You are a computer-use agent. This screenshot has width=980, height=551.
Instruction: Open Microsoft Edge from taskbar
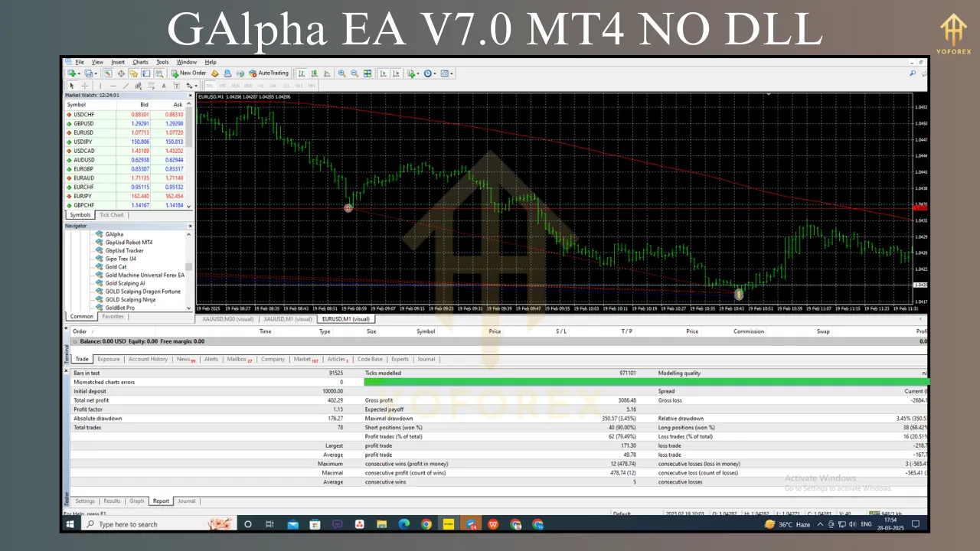[x=403, y=524]
